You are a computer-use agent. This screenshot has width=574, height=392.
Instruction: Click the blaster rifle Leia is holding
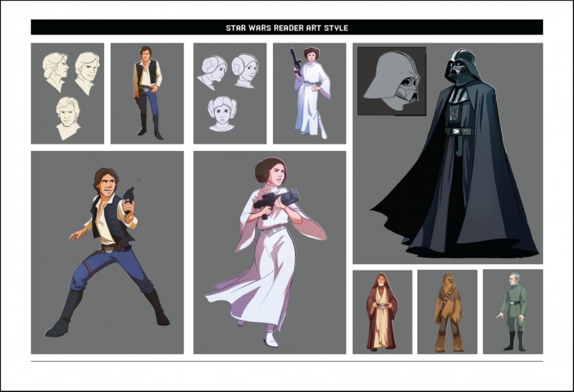(275, 199)
